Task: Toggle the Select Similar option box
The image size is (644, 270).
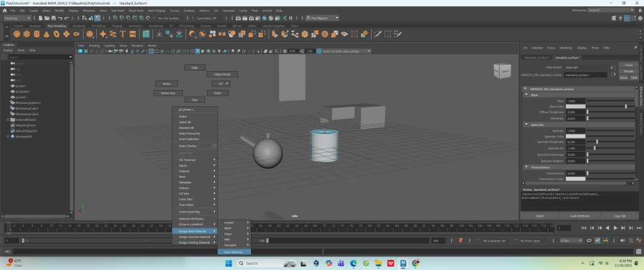Action: pyautogui.click(x=214, y=146)
